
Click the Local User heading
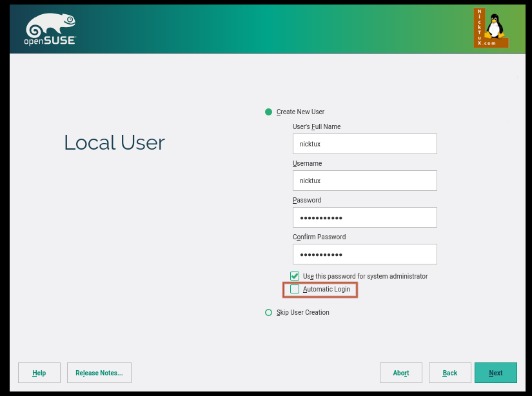(114, 143)
